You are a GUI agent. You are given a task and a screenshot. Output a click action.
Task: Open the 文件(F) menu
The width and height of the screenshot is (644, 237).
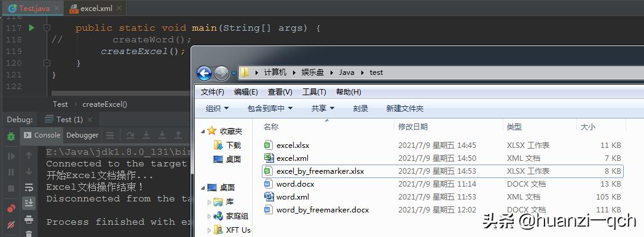tap(213, 92)
